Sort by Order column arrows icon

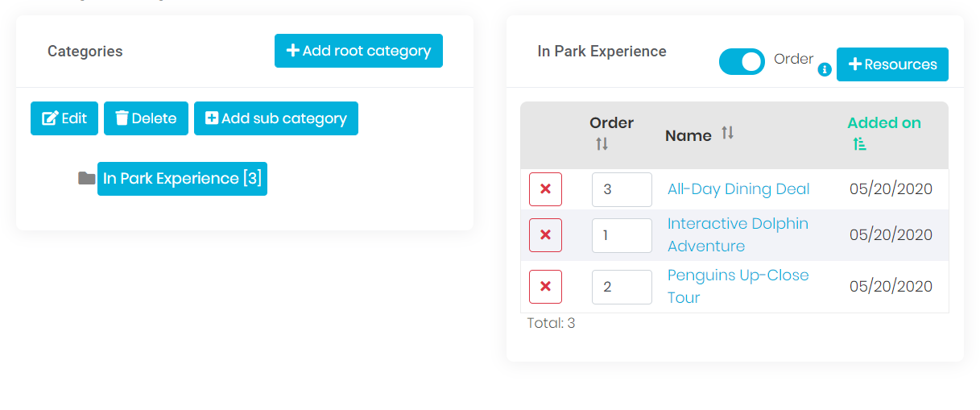point(602,144)
